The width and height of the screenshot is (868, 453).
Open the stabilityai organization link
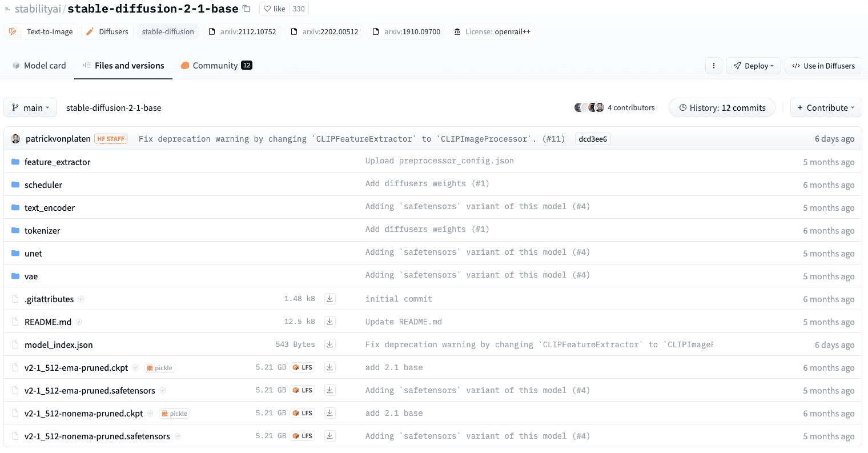(x=38, y=9)
